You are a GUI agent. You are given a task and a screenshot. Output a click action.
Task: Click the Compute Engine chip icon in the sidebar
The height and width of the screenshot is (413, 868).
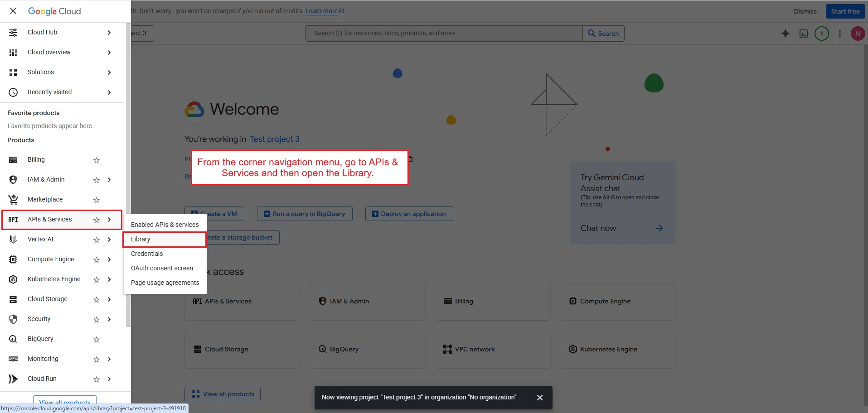(x=13, y=259)
